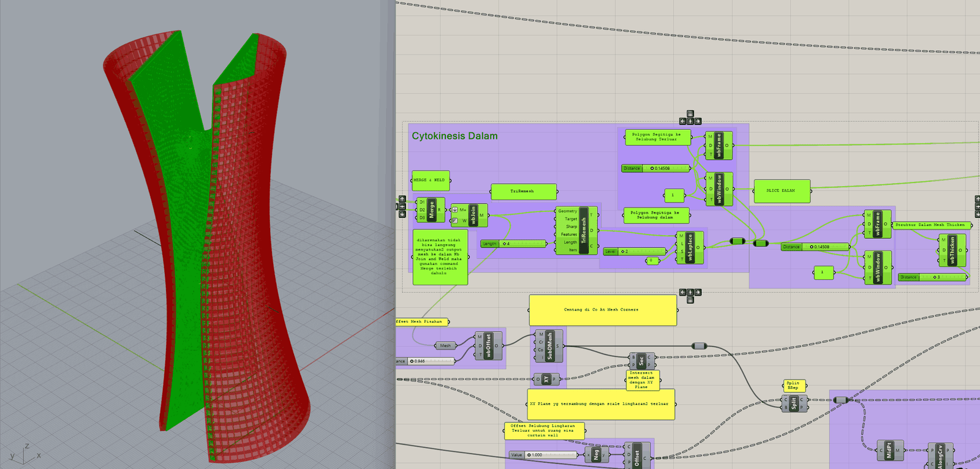Select the MERGE & WELD panel
The width and height of the screenshot is (980, 469).
pos(430,180)
